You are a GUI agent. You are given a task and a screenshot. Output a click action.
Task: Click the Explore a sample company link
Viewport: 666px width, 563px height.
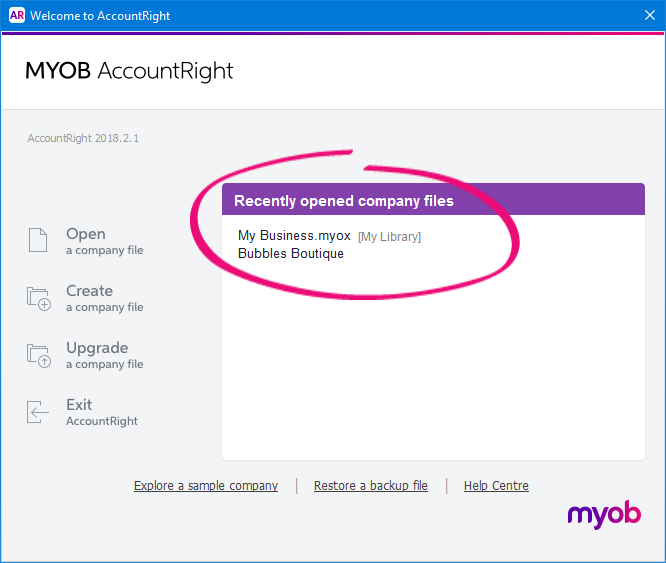206,485
